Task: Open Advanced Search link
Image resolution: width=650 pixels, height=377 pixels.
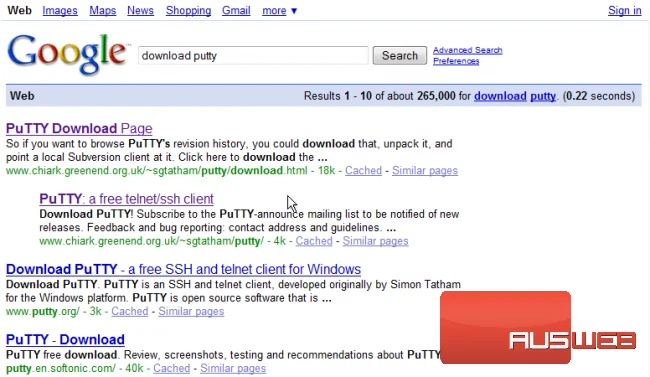Action: 468,50
